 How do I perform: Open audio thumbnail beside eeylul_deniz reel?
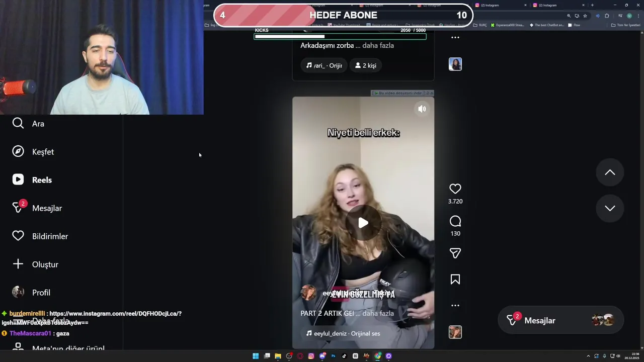pyautogui.click(x=455, y=332)
